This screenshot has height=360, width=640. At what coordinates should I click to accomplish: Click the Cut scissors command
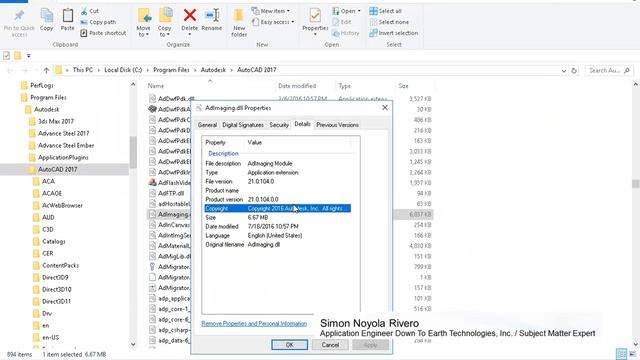click(89, 11)
